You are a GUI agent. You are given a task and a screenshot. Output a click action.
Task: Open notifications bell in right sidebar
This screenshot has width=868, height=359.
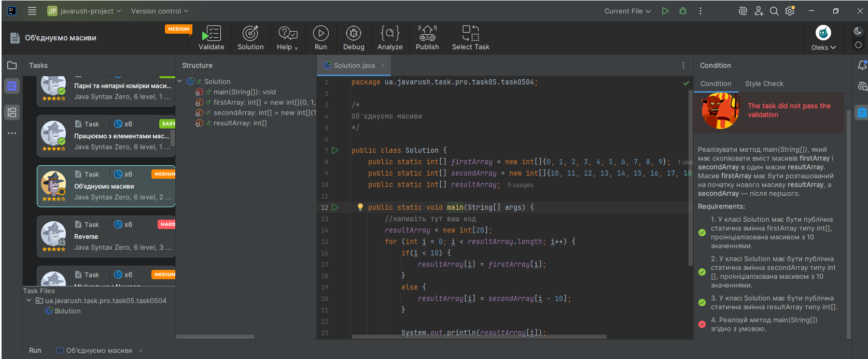862,65
